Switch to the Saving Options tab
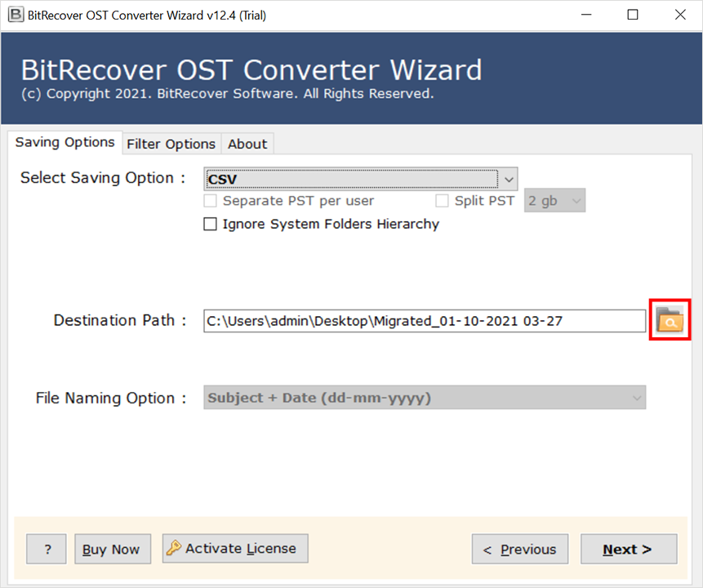This screenshot has height=588, width=703. click(x=65, y=142)
